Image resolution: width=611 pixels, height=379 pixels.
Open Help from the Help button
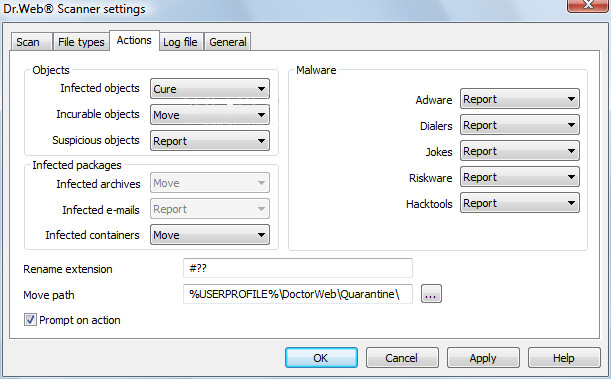pyautogui.click(x=564, y=358)
